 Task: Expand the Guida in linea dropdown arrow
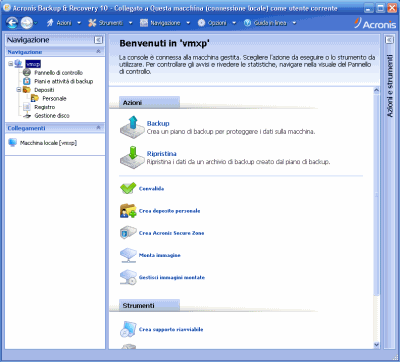pos(294,23)
